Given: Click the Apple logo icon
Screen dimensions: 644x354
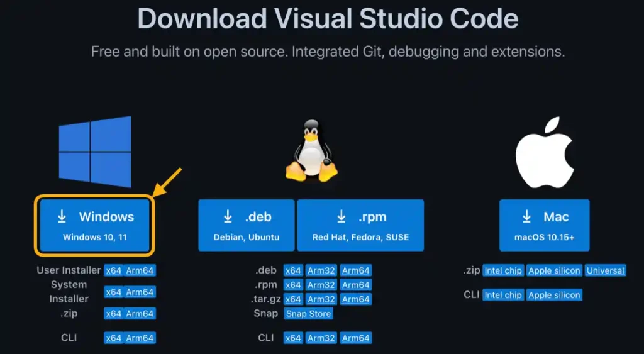Looking at the screenshot, I should coord(544,152).
